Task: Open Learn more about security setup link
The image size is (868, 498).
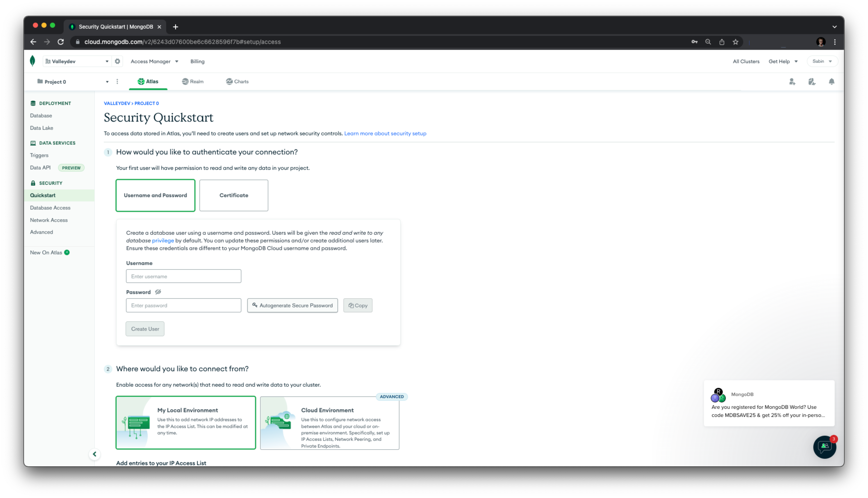Action: pyautogui.click(x=385, y=133)
